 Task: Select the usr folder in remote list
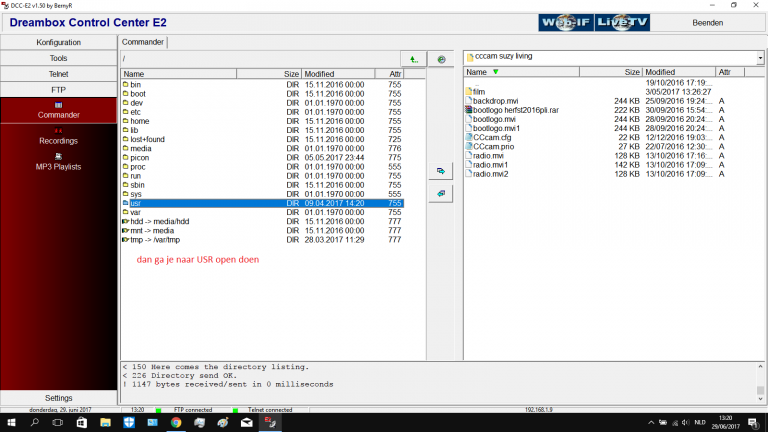135,203
